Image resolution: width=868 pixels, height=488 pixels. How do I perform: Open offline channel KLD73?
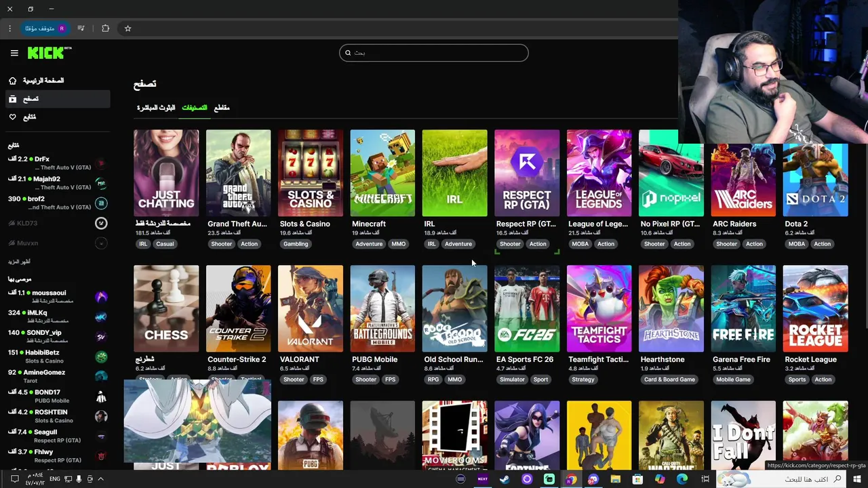[58, 223]
